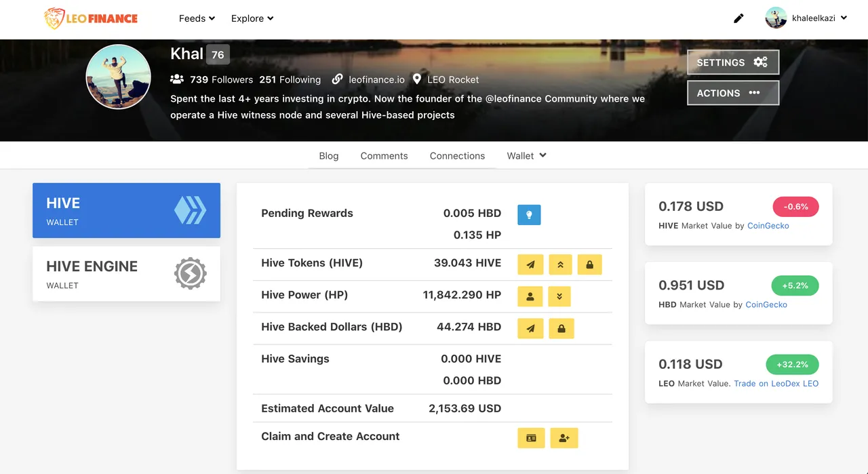Click the -0.6% HIVE change badge
868x474 pixels.
795,207
